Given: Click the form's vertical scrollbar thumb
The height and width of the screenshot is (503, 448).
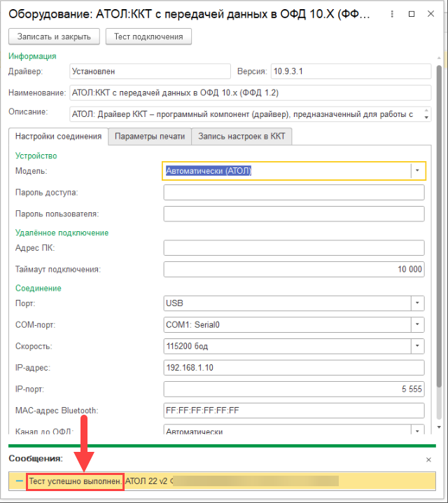Looking at the screenshot, I should [x=439, y=226].
